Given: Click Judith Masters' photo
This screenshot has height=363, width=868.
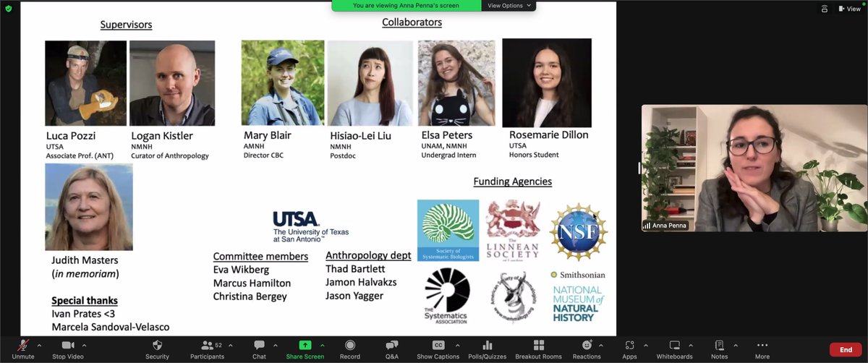Looking at the screenshot, I should pos(89,207).
